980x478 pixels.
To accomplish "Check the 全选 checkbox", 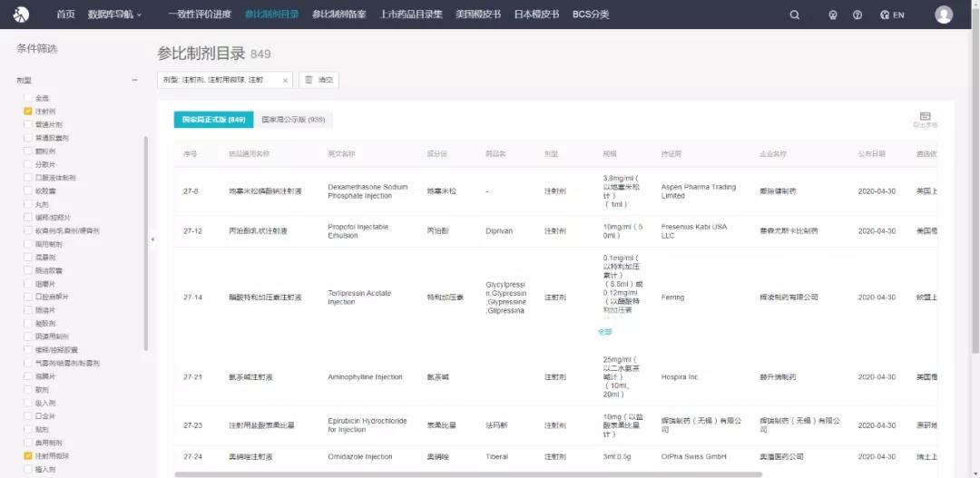I will click(28, 98).
